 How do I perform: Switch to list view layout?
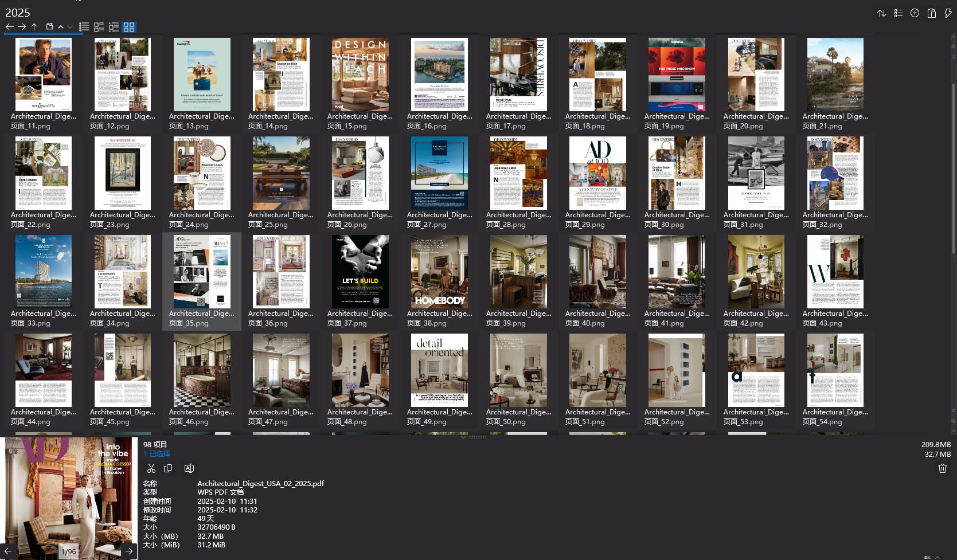pos(84,27)
